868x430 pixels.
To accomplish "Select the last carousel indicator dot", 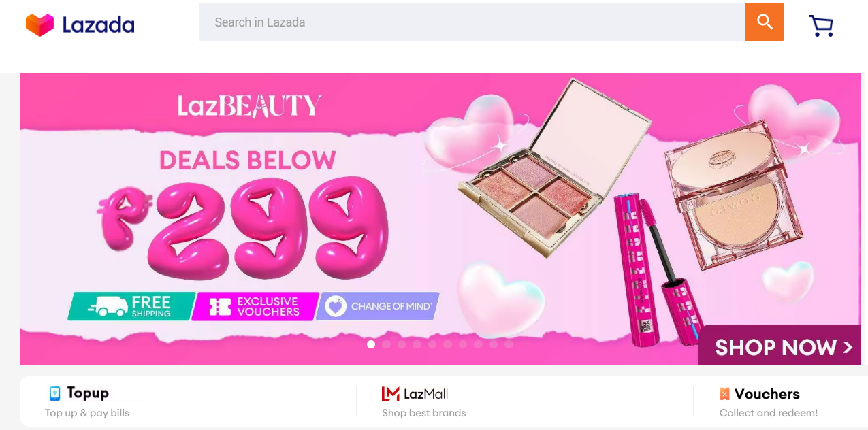I will point(509,344).
